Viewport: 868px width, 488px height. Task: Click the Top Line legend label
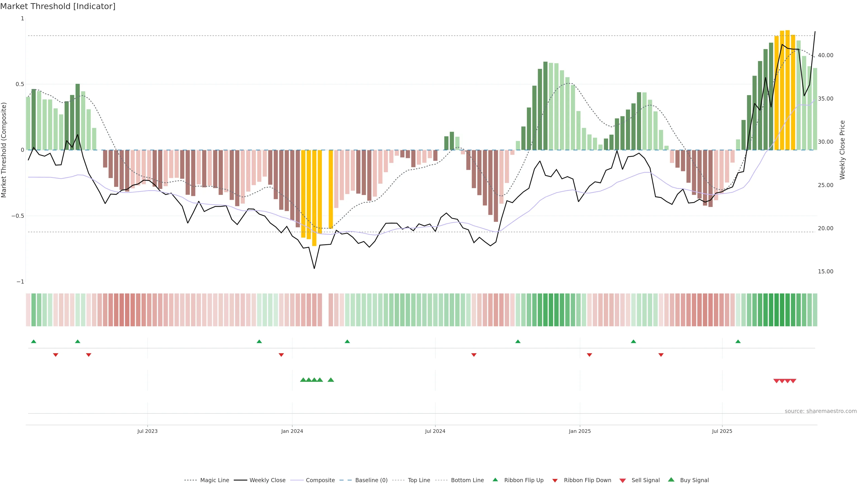[419, 480]
